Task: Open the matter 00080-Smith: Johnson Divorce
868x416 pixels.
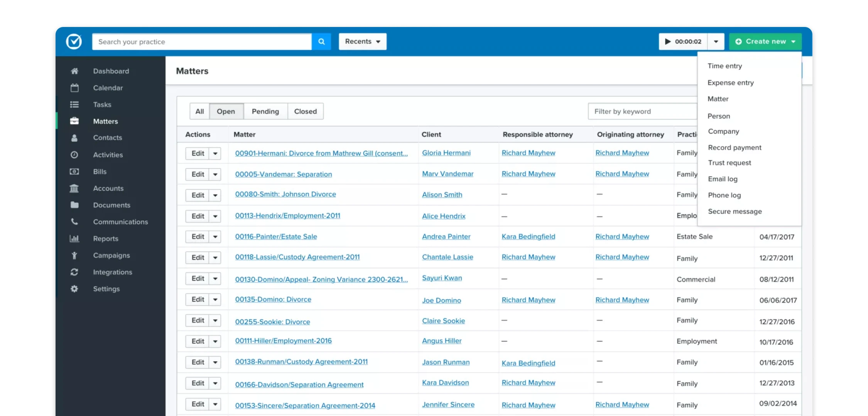Action: [x=285, y=194]
